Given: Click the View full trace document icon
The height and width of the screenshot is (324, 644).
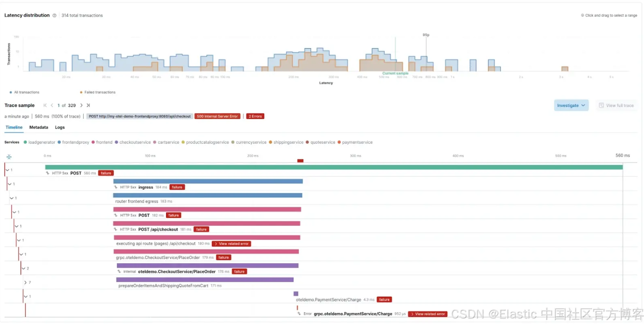Looking at the screenshot, I should point(601,106).
